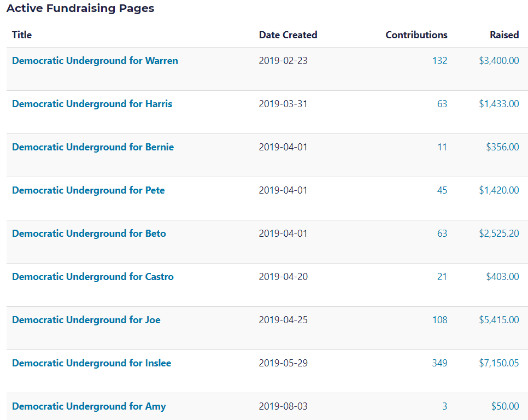The image size is (528, 420).
Task: Open Democratic Underground for Amy page
Action: coord(89,406)
